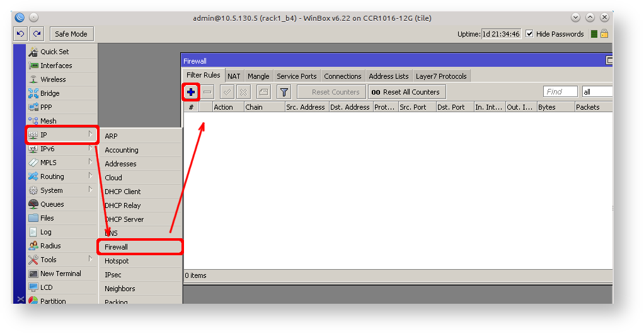Viewport: 644px width, 334px height.
Task: Expand the Tools submenu
Action: click(62, 260)
